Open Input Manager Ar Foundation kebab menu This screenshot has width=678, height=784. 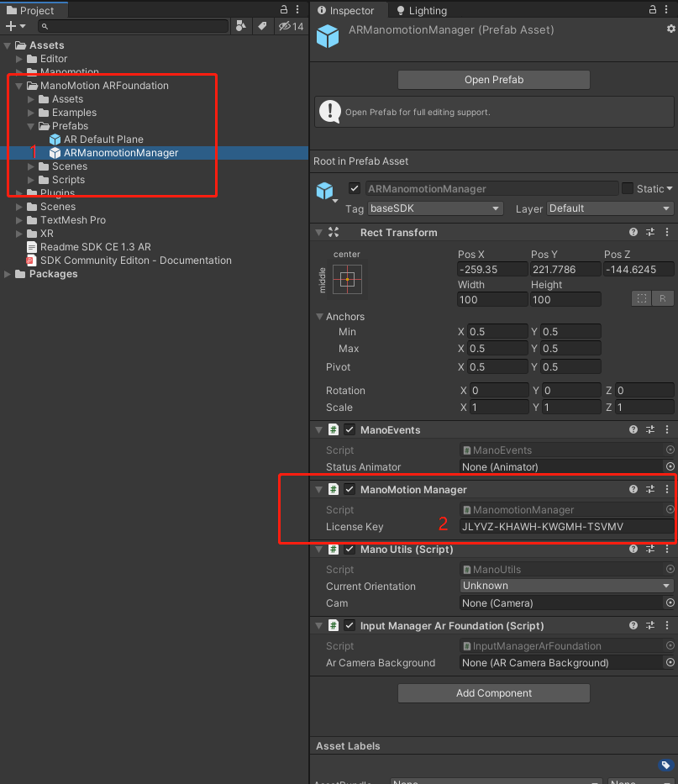[667, 625]
